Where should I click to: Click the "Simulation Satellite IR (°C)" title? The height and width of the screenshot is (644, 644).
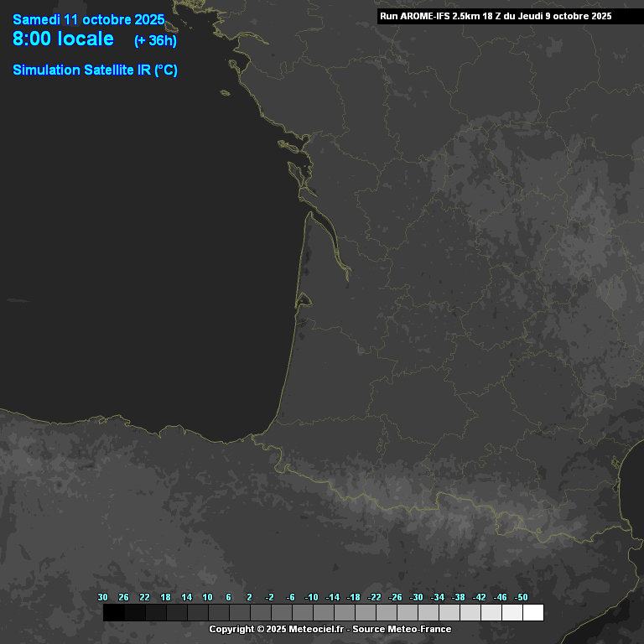95,70
